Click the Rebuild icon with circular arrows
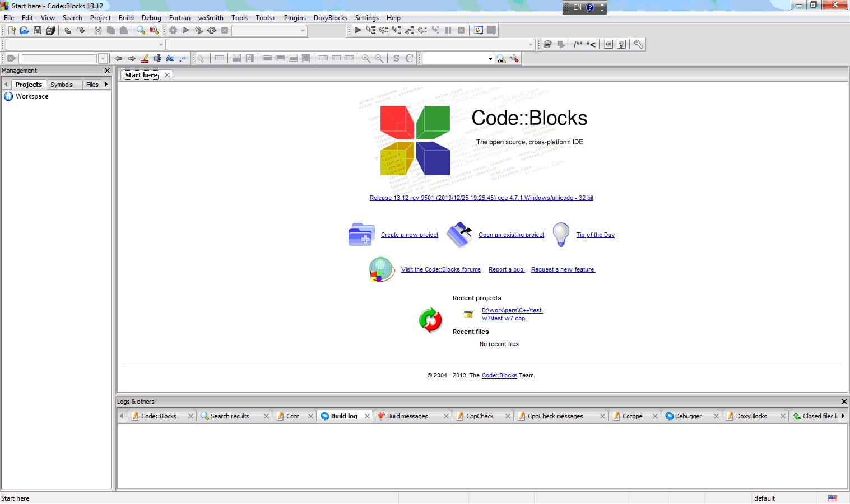The height and width of the screenshot is (504, 850). [212, 30]
